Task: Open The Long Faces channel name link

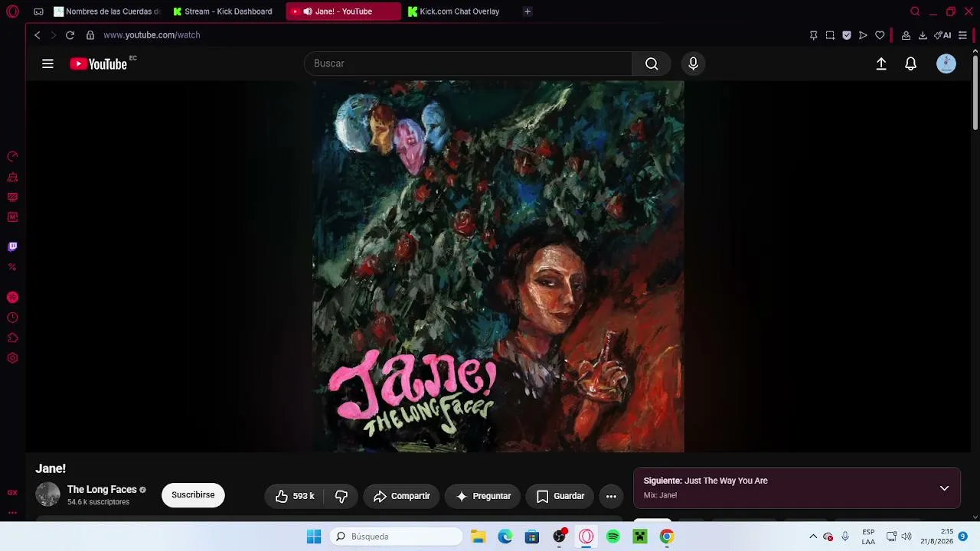Action: click(102, 490)
